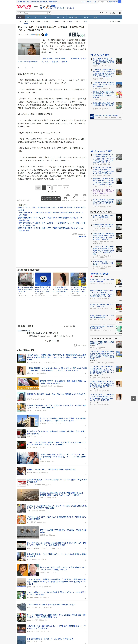Screen dimensions: 138x644
Task: Select the みんなの意見 nav tab
Action: tap(73, 17)
